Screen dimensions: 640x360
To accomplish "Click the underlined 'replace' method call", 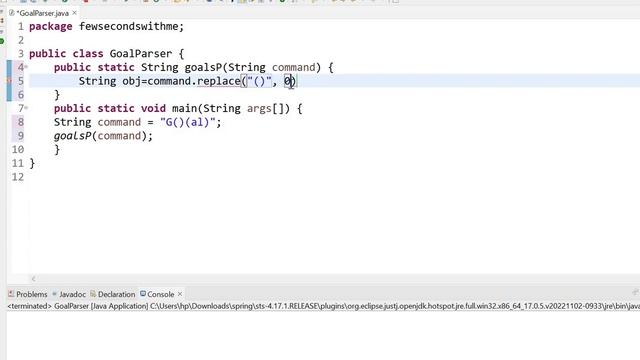I will point(219,81).
